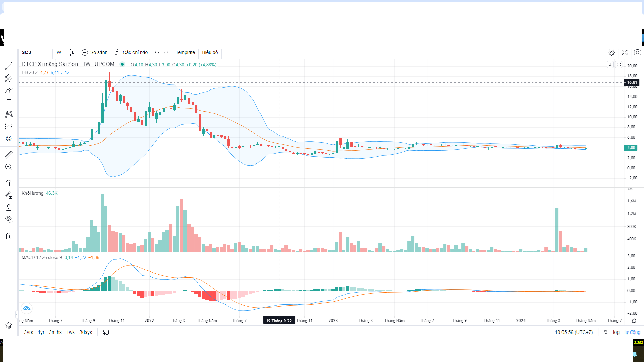The height and width of the screenshot is (362, 644).
Task: Open the go-to-date calendar icon
Action: pyautogui.click(x=106, y=332)
